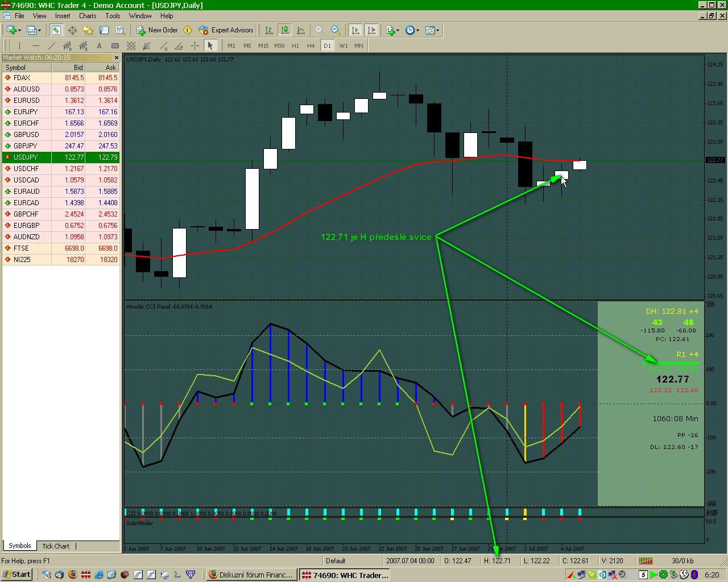Select the trend-by-angle drawing tool

coord(179,45)
